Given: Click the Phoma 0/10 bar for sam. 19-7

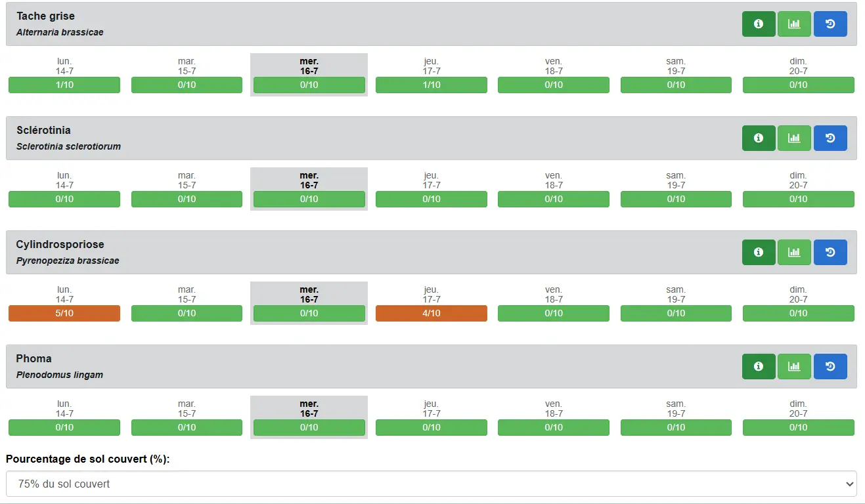Looking at the screenshot, I should [x=676, y=428].
